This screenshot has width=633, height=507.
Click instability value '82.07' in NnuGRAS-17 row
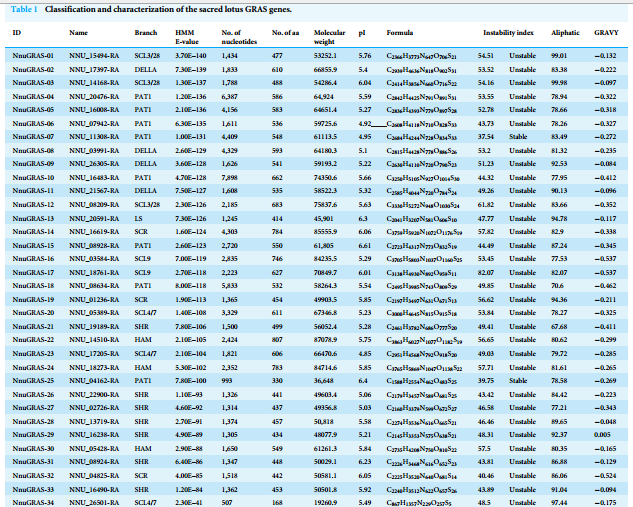click(486, 273)
